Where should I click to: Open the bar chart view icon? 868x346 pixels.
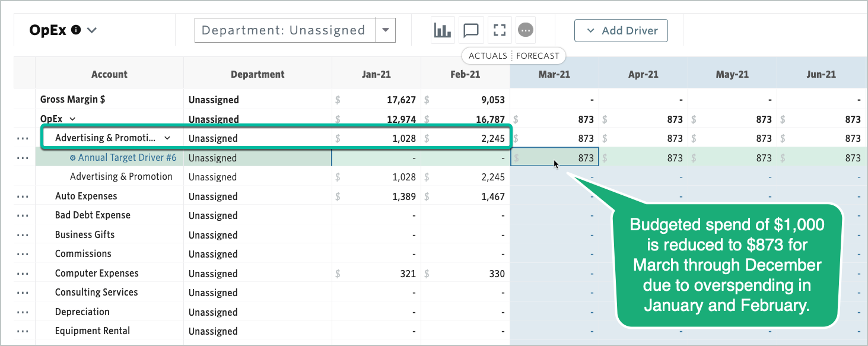(443, 30)
